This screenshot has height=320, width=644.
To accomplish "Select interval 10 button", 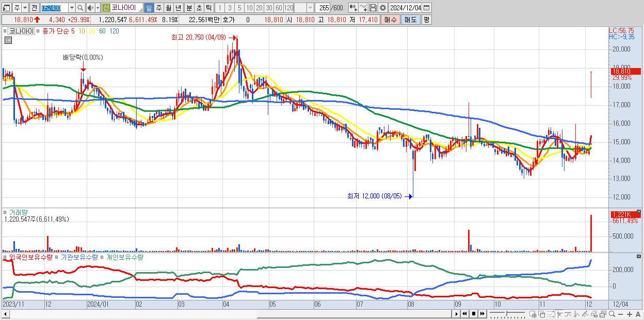I will (249, 8).
